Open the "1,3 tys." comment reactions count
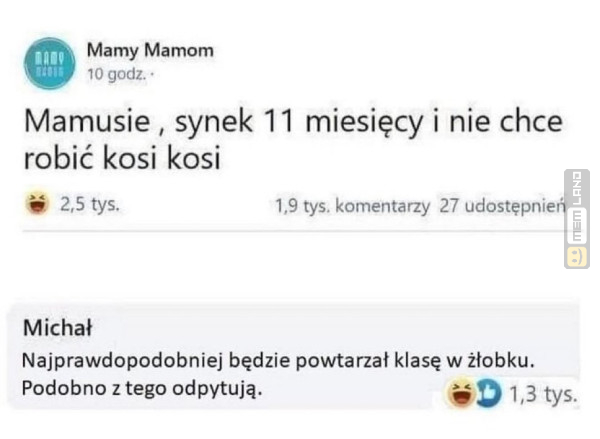The width and height of the screenshot is (600, 439). pyautogui.click(x=542, y=394)
